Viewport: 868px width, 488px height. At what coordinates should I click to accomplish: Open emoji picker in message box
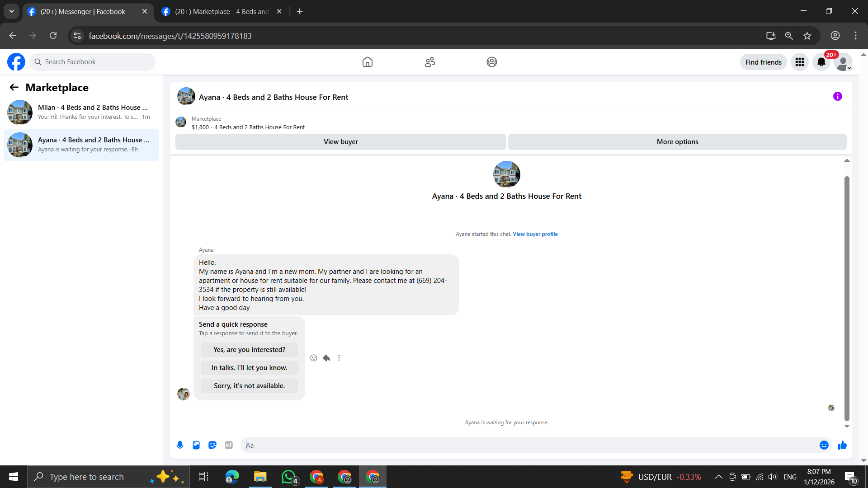(x=824, y=445)
